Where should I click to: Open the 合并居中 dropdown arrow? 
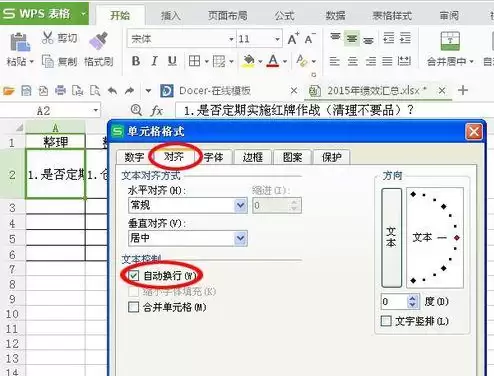[x=472, y=62]
